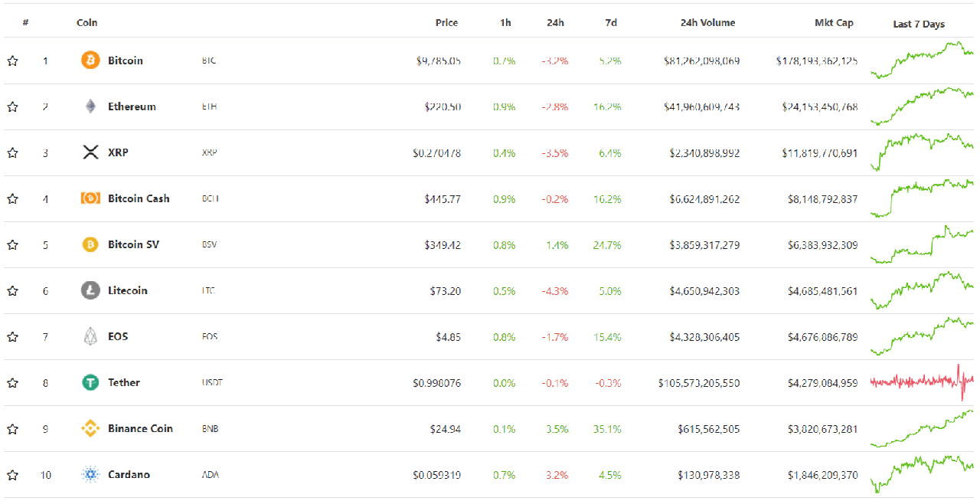Screen dimensions: 980x501
Task: Click the Cardano logo icon
Action: (90, 474)
